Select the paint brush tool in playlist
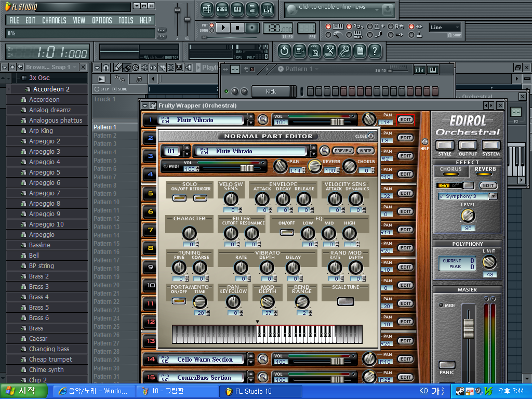The image size is (532, 399). click(127, 68)
